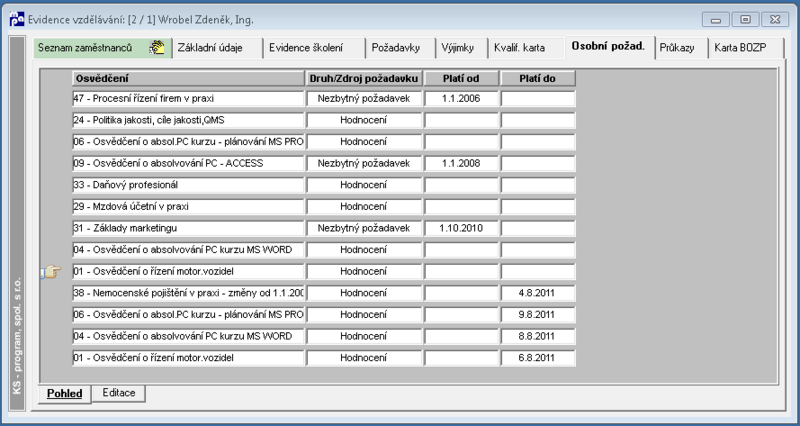800x426 pixels.
Task: Click the Platí do date 6.8.2011
Action: (x=538, y=358)
